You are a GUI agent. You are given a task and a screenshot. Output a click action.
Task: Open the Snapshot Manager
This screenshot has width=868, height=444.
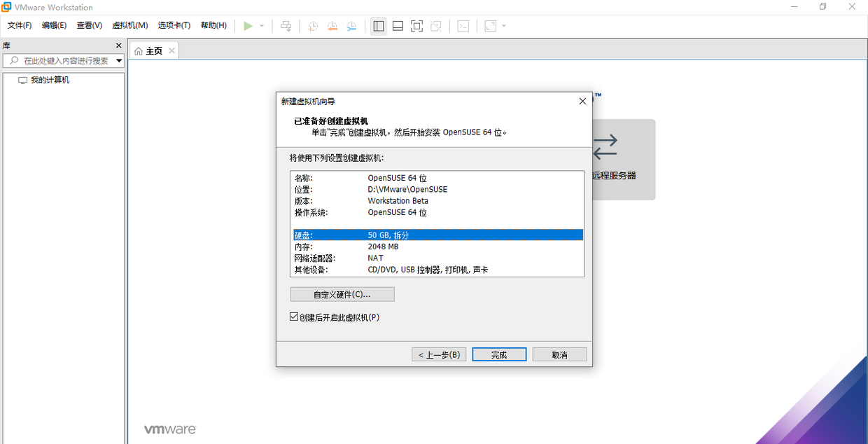coord(351,26)
